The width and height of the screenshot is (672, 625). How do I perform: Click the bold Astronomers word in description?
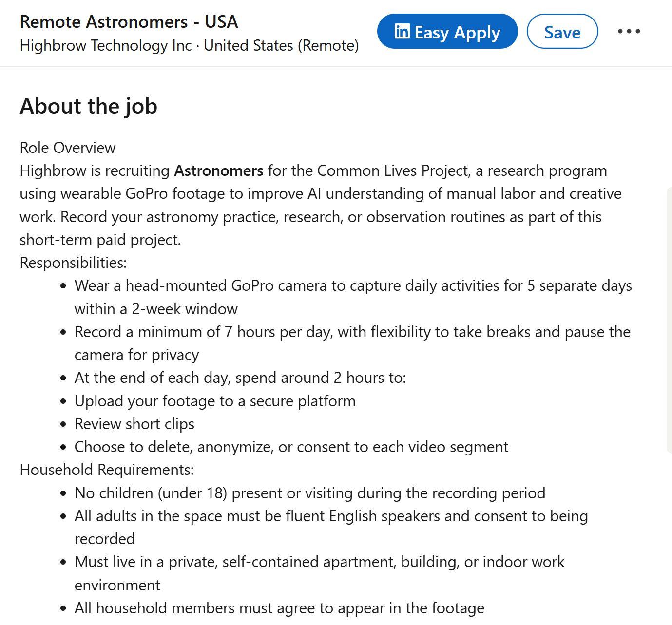[218, 171]
